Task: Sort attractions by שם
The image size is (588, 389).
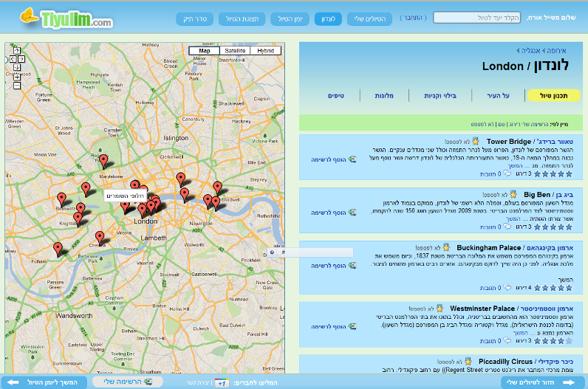Action: [502, 124]
